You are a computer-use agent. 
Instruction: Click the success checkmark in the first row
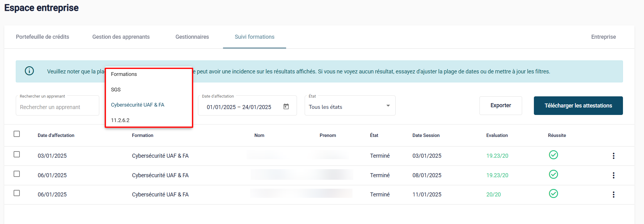click(553, 155)
